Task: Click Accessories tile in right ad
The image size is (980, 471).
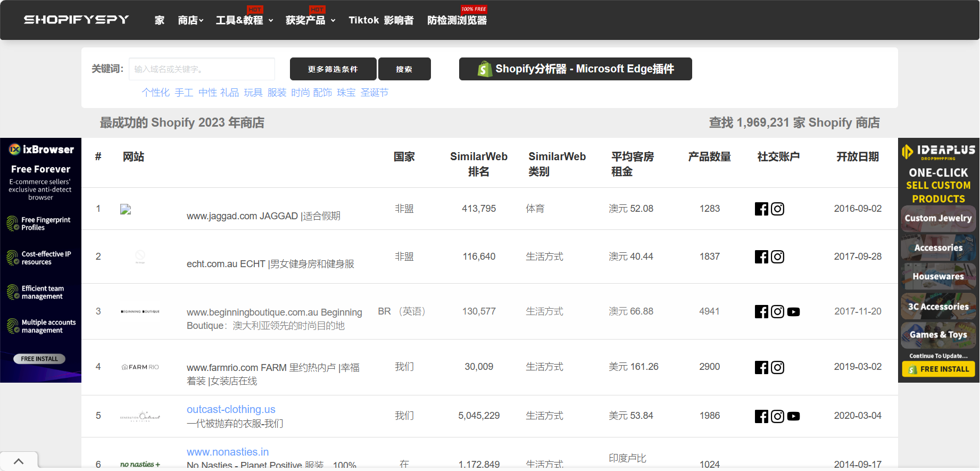Action: (x=939, y=247)
